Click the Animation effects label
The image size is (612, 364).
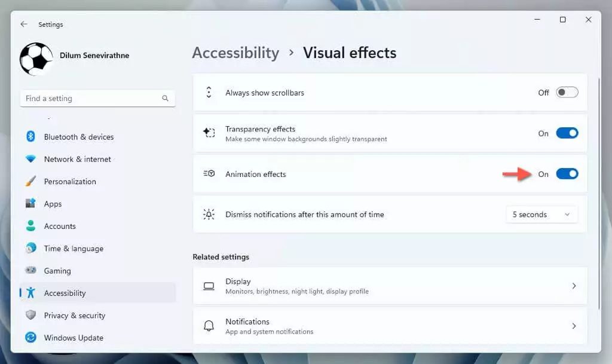(x=256, y=174)
